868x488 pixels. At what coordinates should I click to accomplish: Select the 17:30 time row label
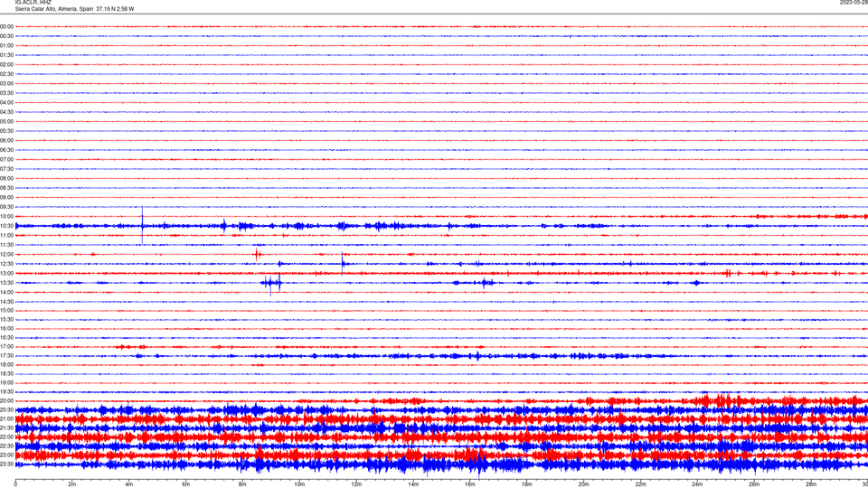pyautogui.click(x=6, y=356)
